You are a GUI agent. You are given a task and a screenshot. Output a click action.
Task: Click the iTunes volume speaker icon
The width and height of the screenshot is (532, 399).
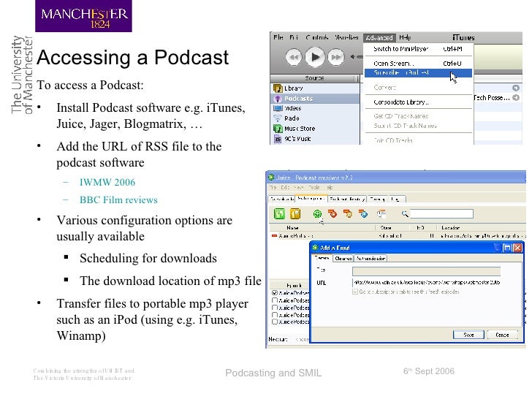click(352, 57)
